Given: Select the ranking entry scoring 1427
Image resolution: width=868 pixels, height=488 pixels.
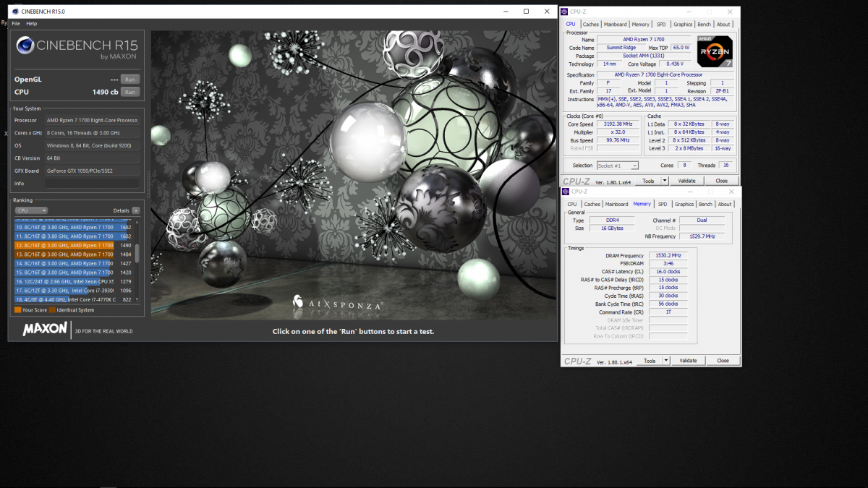Looking at the screenshot, I should tap(73, 264).
